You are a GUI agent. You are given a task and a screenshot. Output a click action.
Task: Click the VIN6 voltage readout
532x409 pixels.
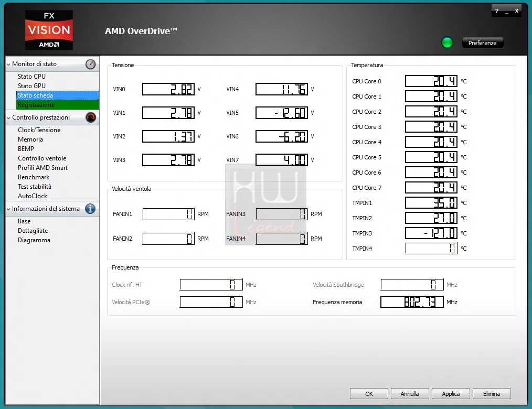click(282, 136)
